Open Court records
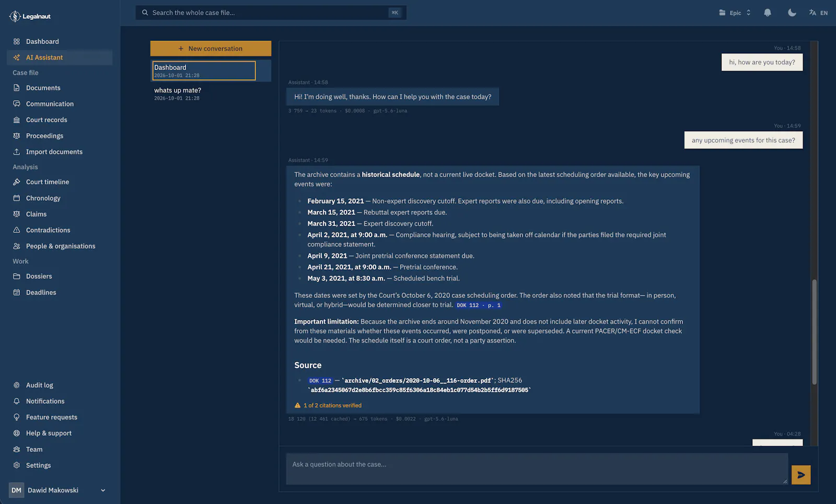This screenshot has height=504, width=836. 60,120
